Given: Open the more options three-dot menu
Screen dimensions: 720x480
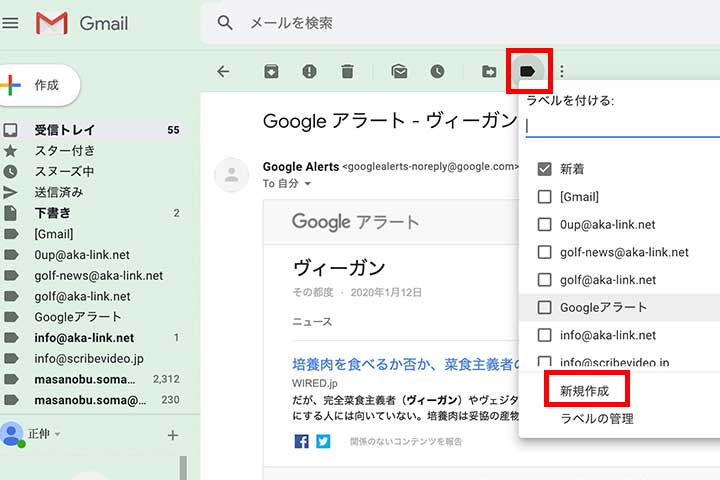Looking at the screenshot, I should (x=562, y=71).
